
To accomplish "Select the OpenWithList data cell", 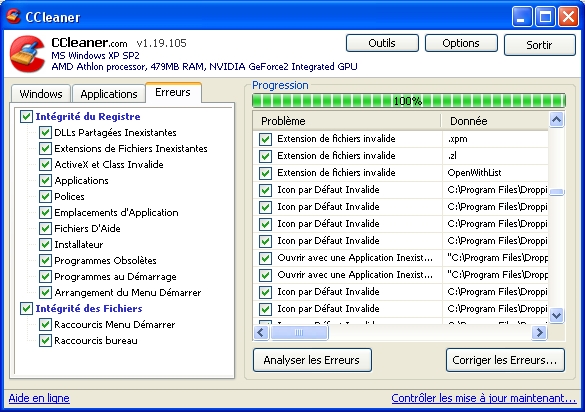I will point(495,173).
